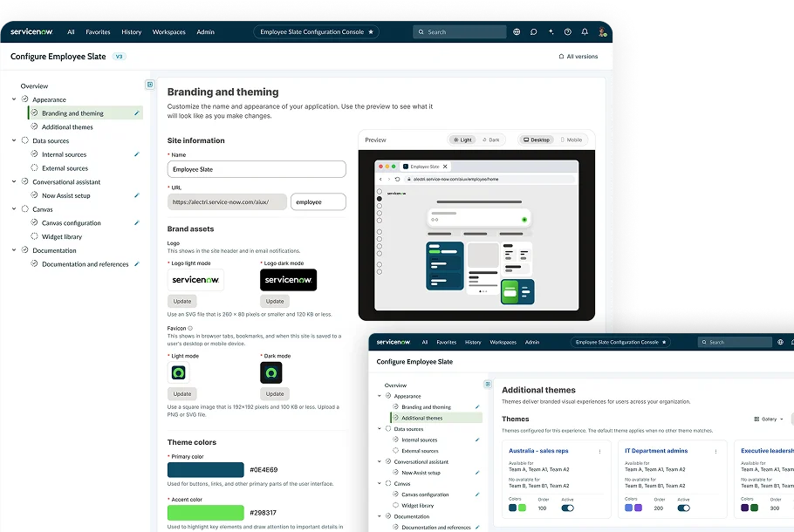Click pencil icon on Documentation and references row in the main window
794x532 pixels.
click(x=136, y=263)
